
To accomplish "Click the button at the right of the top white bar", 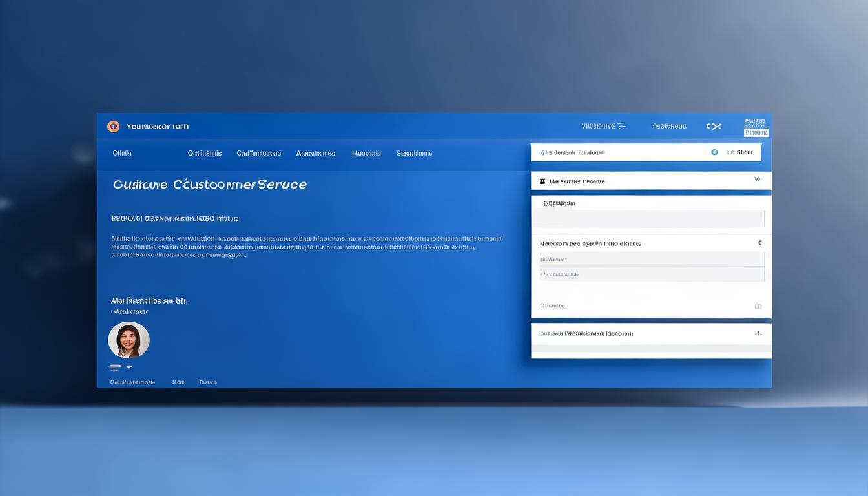I will (x=744, y=152).
